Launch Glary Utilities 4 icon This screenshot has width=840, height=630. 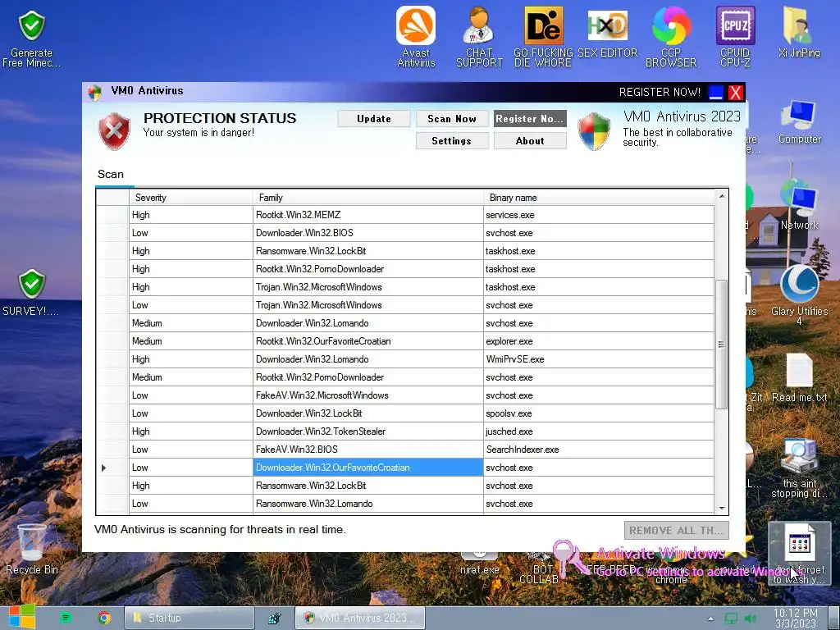(x=799, y=294)
